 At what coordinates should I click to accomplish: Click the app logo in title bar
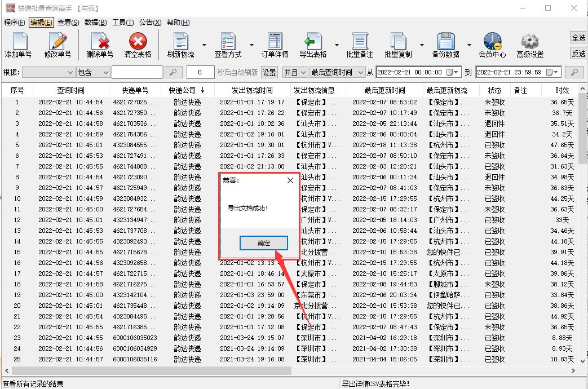pyautogui.click(x=10, y=8)
